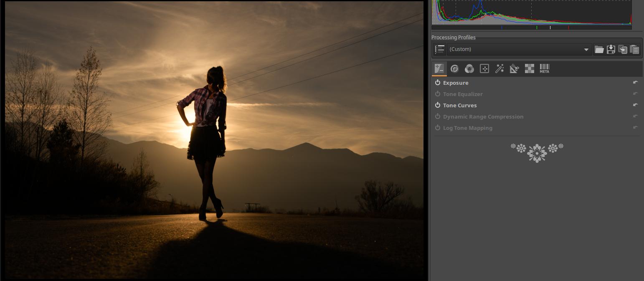Viewport: 644px width, 281px height.
Task: Reset the Exposure tool settings
Action: click(x=635, y=83)
